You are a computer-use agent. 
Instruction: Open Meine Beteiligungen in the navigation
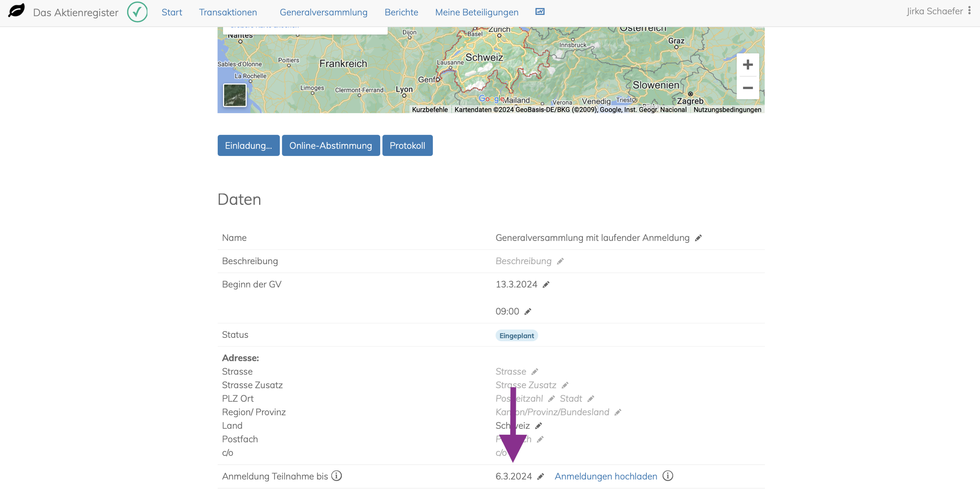tap(477, 12)
